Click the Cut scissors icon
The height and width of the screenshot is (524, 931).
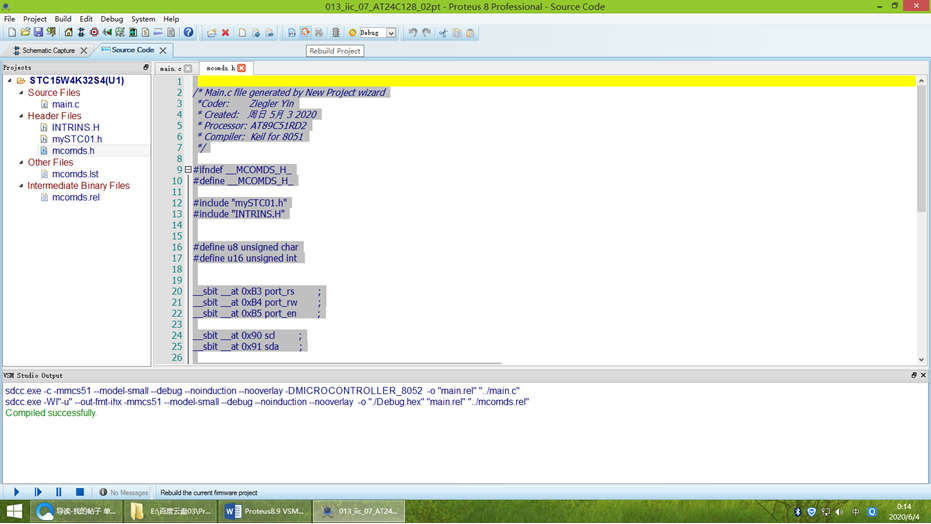pyautogui.click(x=443, y=33)
